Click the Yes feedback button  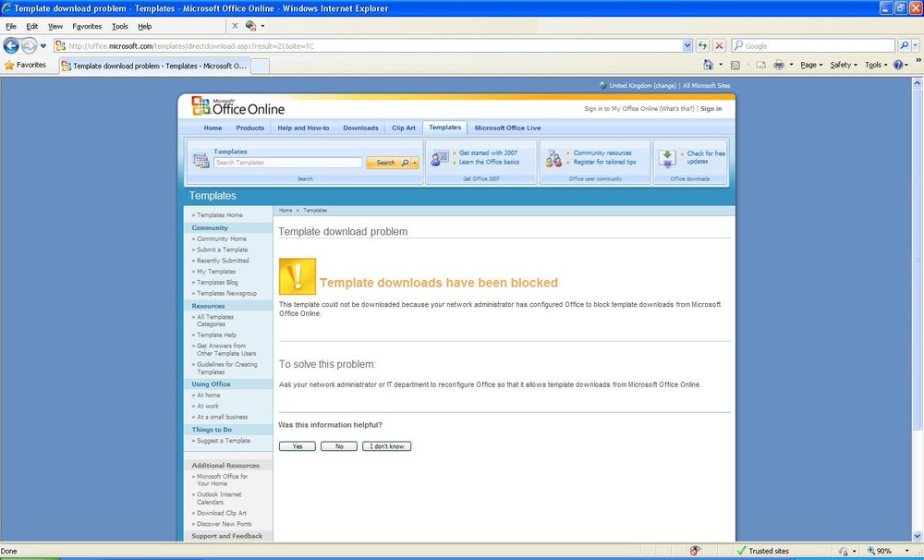click(x=297, y=446)
